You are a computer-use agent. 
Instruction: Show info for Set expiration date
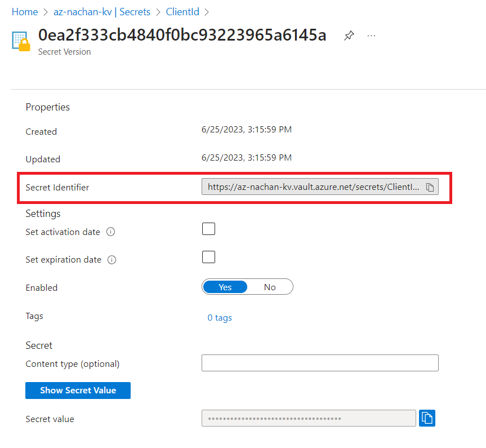click(112, 260)
